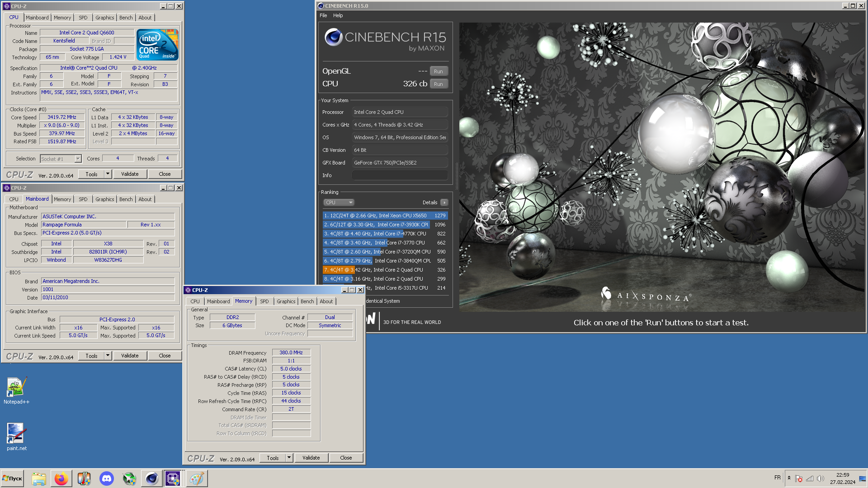Screen dimensions: 868x488
Task: Select CPU tab in Mainboard CPU-Z window
Action: click(x=14, y=199)
